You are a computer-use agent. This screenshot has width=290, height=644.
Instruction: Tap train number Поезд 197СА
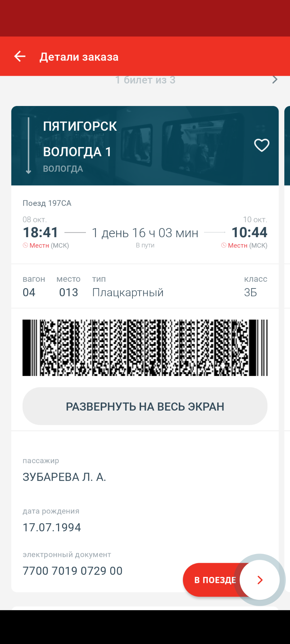[x=47, y=203]
